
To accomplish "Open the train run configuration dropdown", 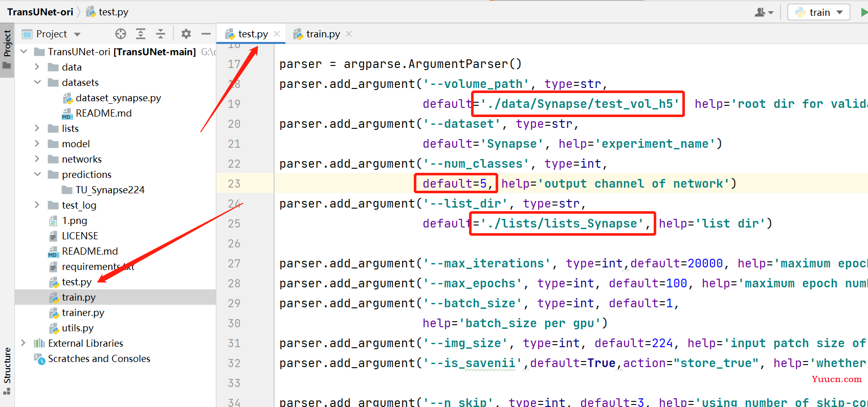I will (x=819, y=12).
